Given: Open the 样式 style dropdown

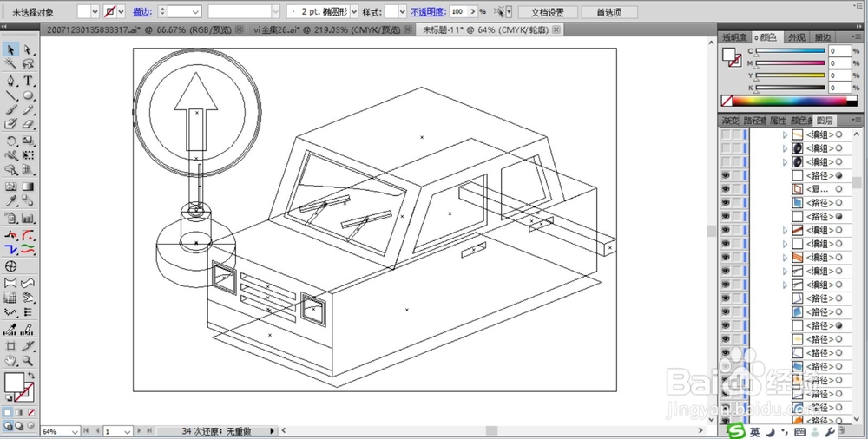Looking at the screenshot, I should (403, 11).
